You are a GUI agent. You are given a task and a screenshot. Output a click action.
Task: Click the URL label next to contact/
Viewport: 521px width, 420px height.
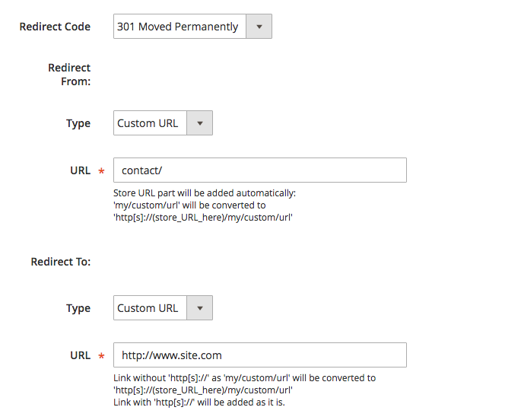coord(80,170)
